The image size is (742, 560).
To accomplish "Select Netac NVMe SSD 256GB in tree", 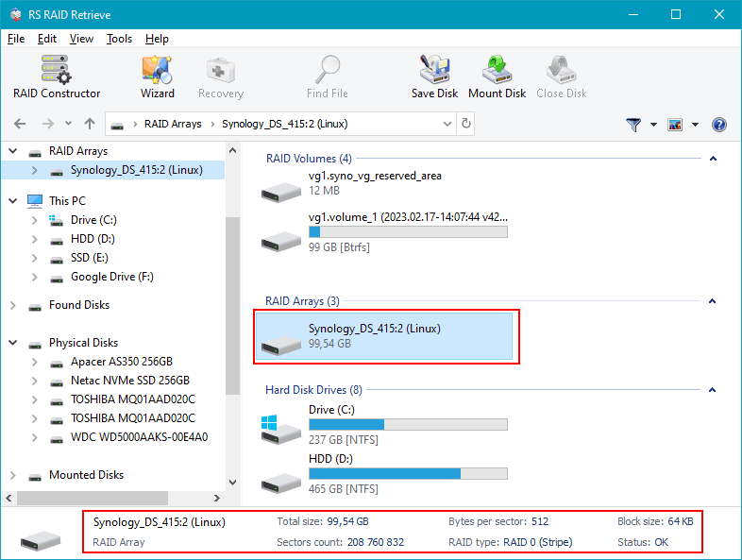I will pos(130,381).
